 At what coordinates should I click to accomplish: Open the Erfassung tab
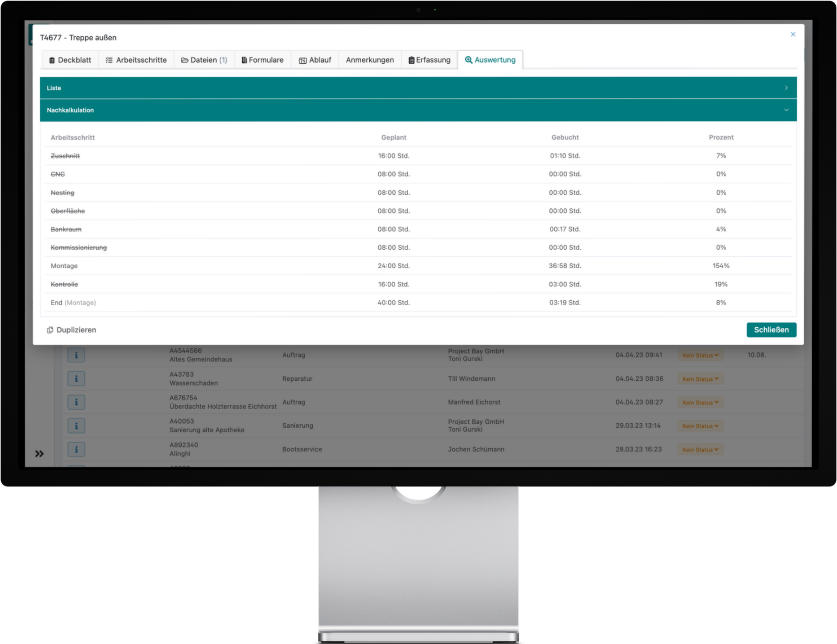pos(429,60)
